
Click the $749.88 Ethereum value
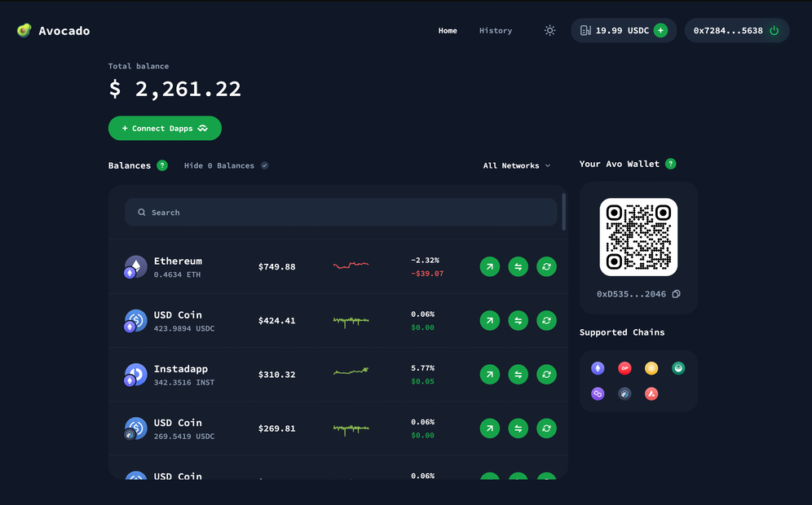pyautogui.click(x=277, y=266)
